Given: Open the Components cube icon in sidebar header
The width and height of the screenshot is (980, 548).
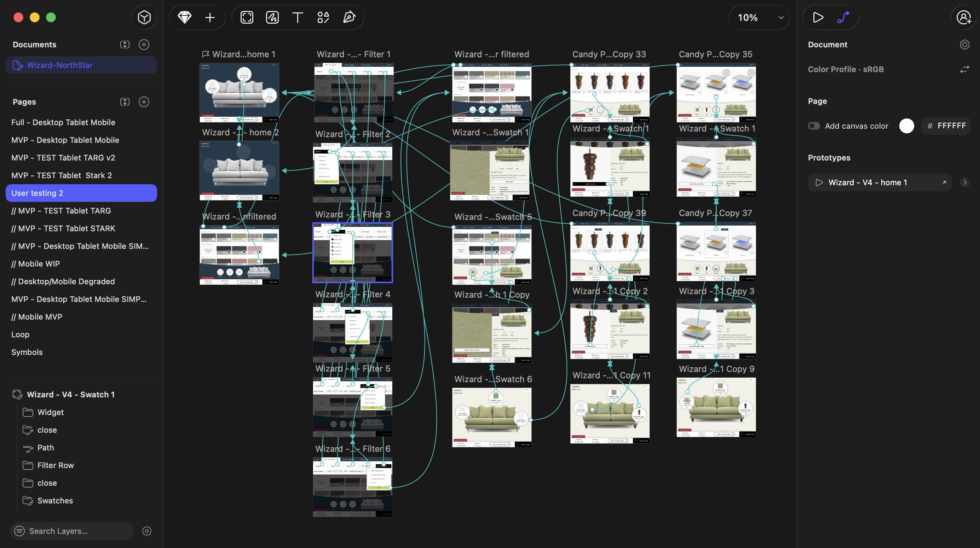Looking at the screenshot, I should tap(144, 17).
